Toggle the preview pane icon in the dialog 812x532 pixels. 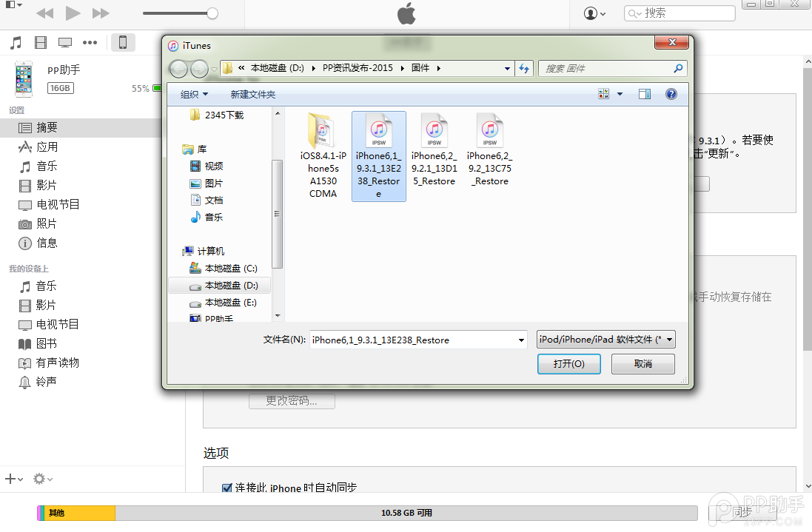[x=644, y=94]
